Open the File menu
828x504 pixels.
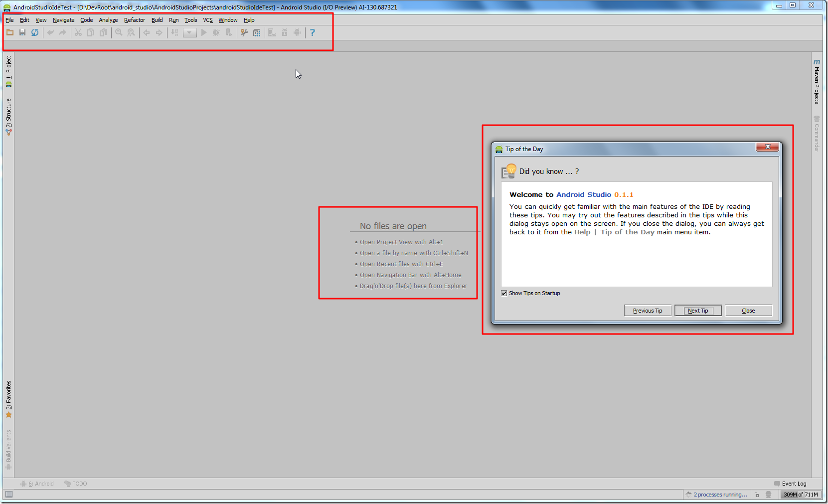pyautogui.click(x=9, y=20)
